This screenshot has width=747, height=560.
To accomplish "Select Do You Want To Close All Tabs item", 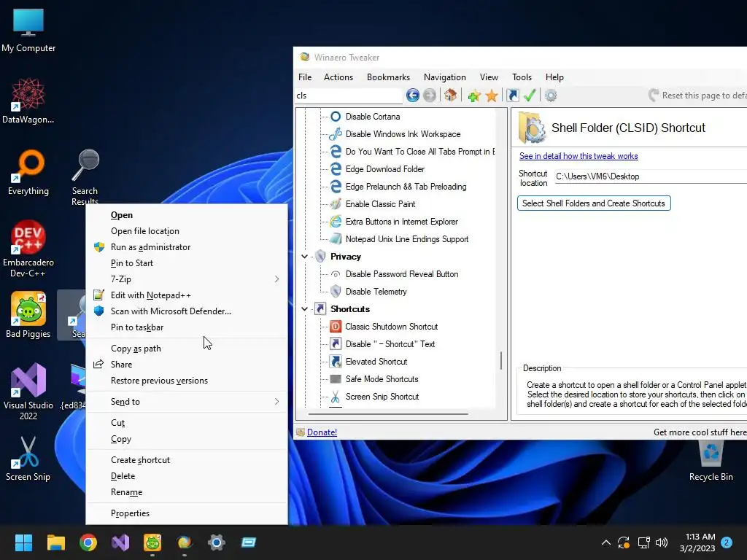I will [x=419, y=152].
